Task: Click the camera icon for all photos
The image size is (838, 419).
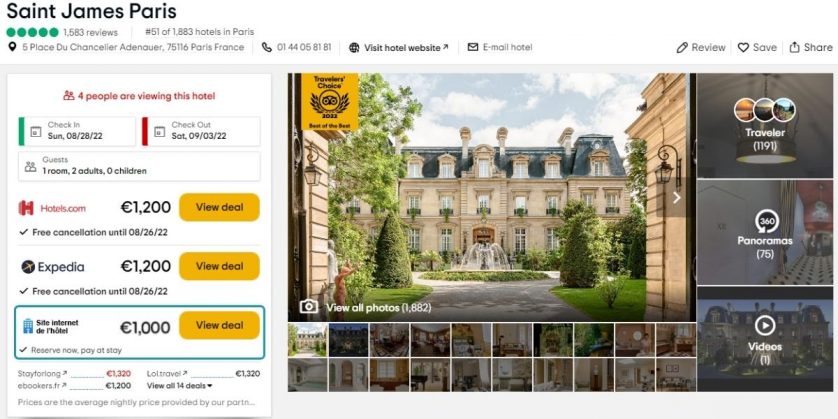Action: (308, 307)
